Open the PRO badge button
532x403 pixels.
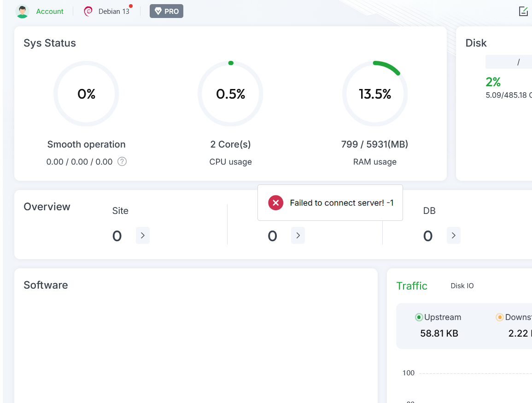(166, 11)
